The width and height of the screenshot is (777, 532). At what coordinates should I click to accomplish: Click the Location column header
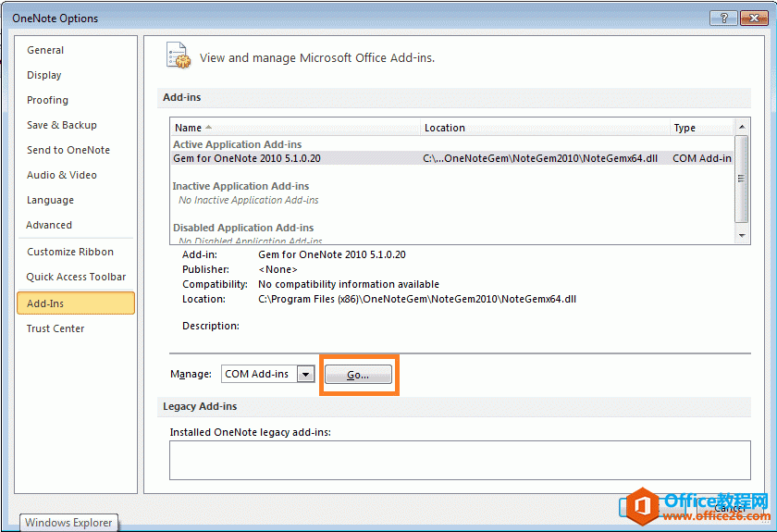[545, 128]
